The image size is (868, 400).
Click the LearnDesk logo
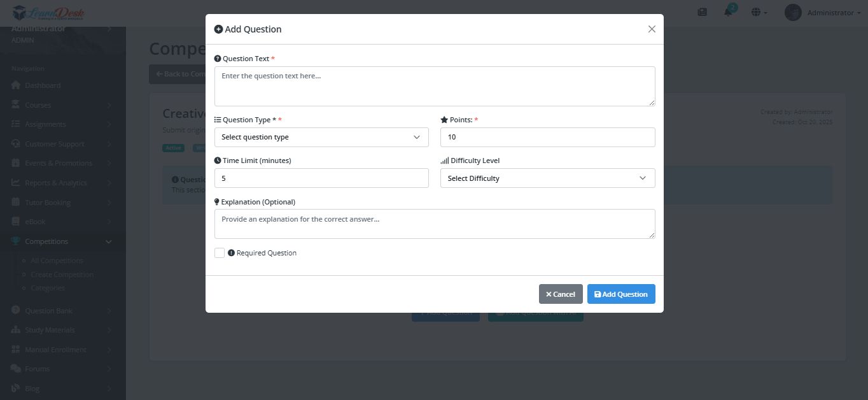[48, 12]
